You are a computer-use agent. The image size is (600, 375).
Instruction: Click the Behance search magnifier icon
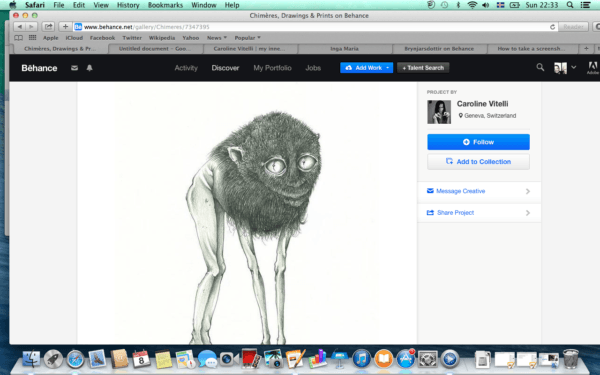tap(540, 67)
